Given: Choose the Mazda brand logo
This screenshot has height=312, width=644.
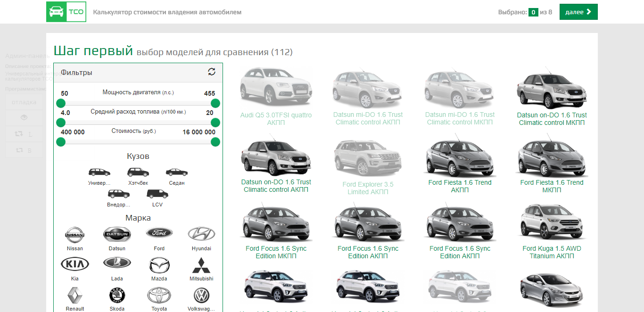Looking at the screenshot, I should pos(159,265).
